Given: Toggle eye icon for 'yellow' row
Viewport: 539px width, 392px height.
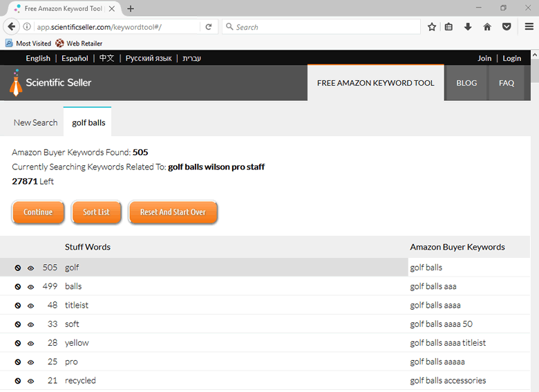Looking at the screenshot, I should 30,344.
